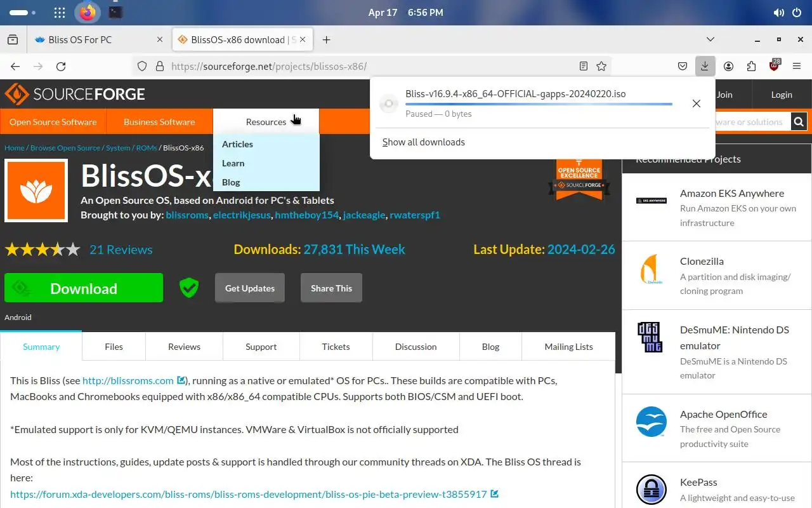Image resolution: width=812 pixels, height=508 pixels.
Task: Go back to previous page
Action: (15, 66)
